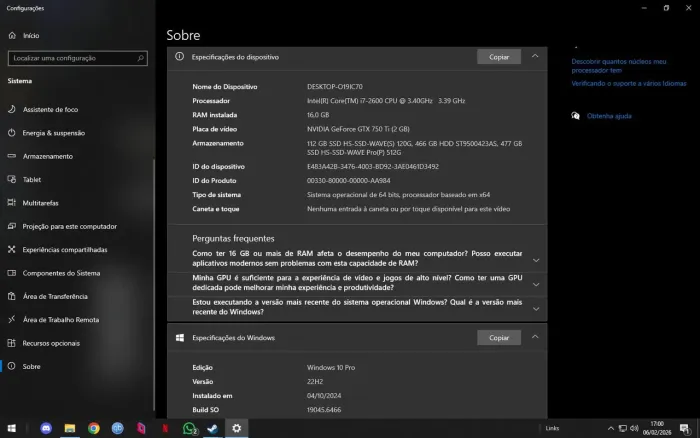Click the version value 22H2
This screenshot has height=438, width=700.
(315, 382)
